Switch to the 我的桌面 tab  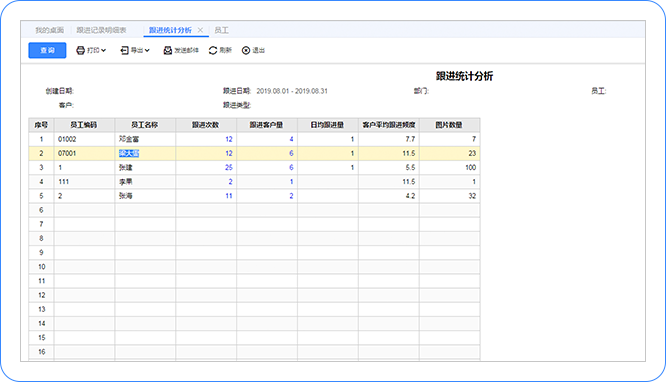coord(49,30)
